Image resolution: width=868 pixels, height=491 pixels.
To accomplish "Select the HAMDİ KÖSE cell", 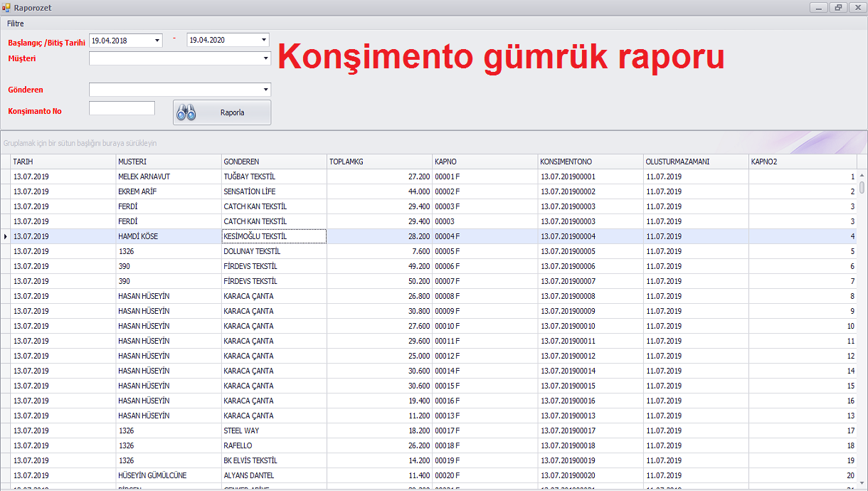I will (x=169, y=236).
